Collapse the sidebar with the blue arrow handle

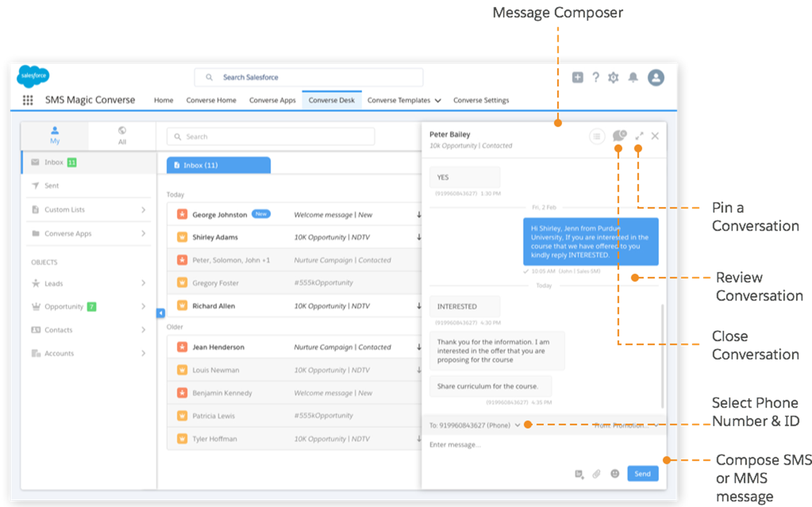161,313
